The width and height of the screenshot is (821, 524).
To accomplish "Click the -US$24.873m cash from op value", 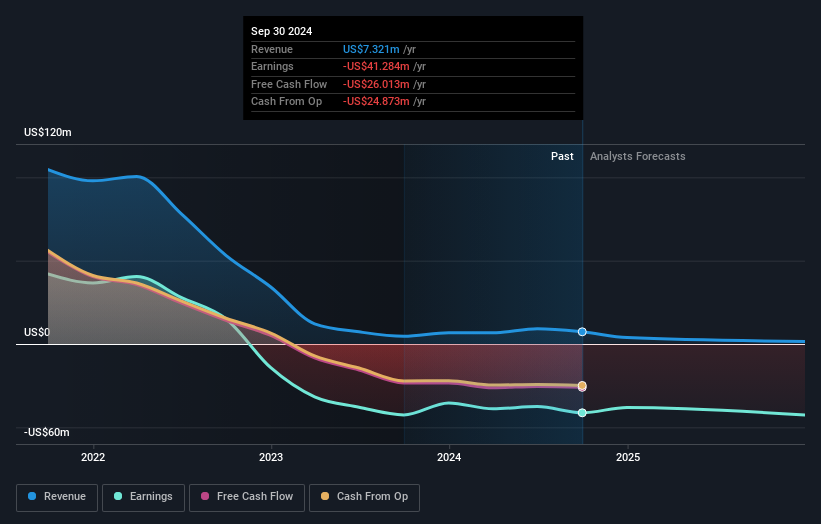I will coord(376,102).
